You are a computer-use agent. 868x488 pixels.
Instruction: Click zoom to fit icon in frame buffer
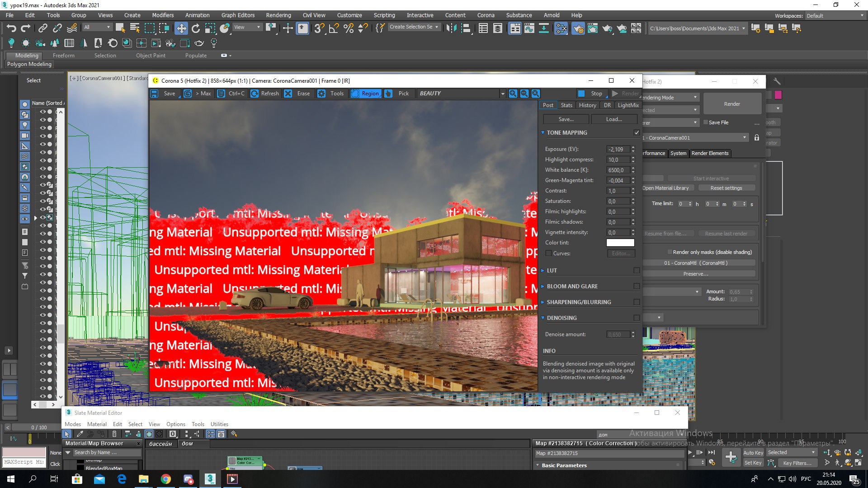click(536, 94)
